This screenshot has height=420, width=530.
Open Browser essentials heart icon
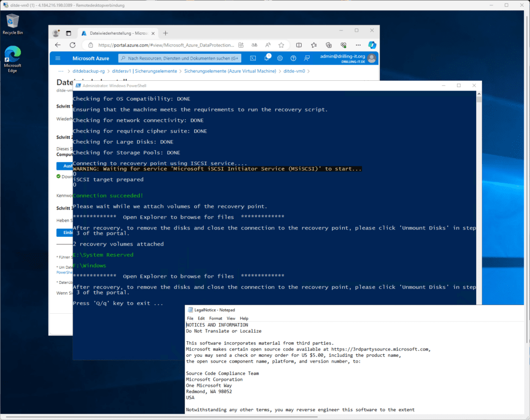344,45
